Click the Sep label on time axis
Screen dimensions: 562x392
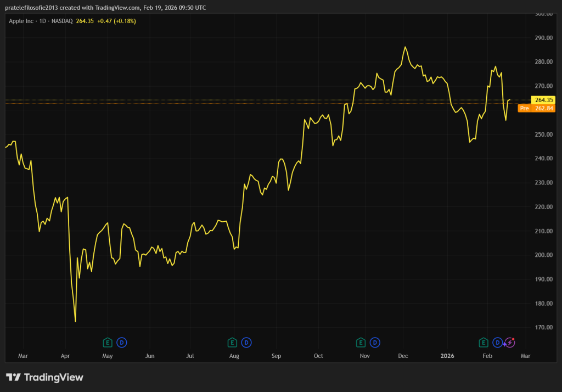point(276,356)
